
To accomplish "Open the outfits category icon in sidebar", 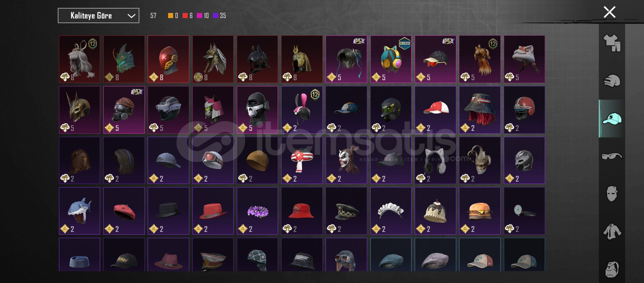I will [612, 43].
